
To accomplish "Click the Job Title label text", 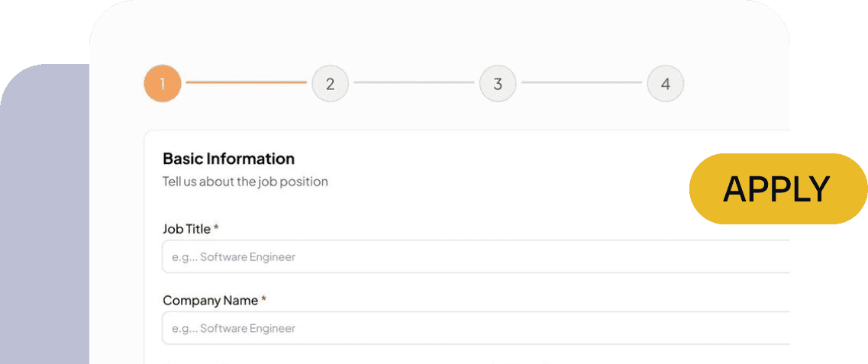I will coord(186,229).
